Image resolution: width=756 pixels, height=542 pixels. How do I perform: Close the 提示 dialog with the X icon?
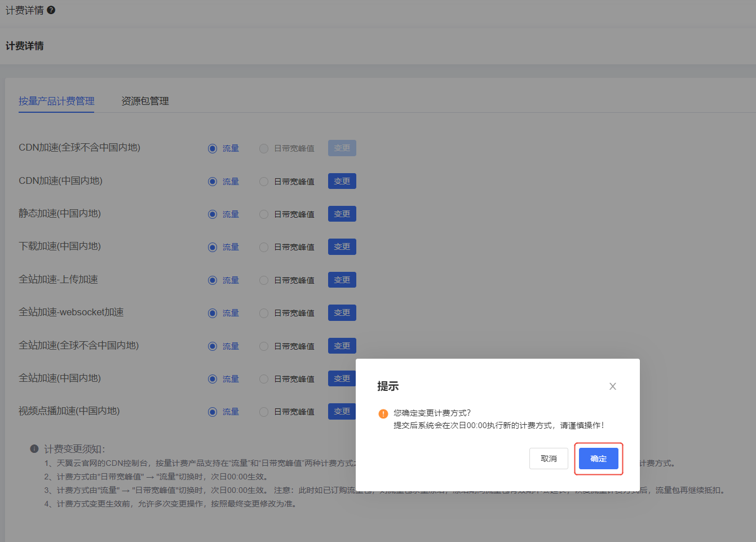click(612, 386)
